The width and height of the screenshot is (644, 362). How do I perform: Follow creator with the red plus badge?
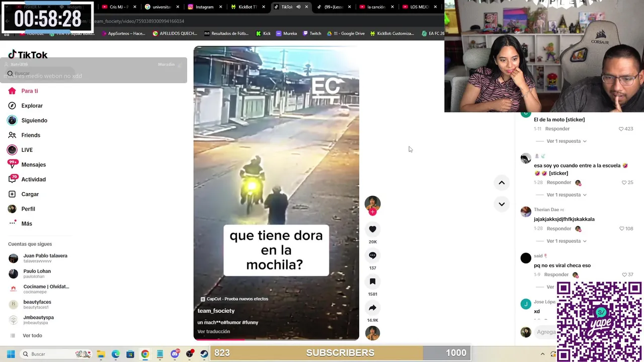pos(372,212)
